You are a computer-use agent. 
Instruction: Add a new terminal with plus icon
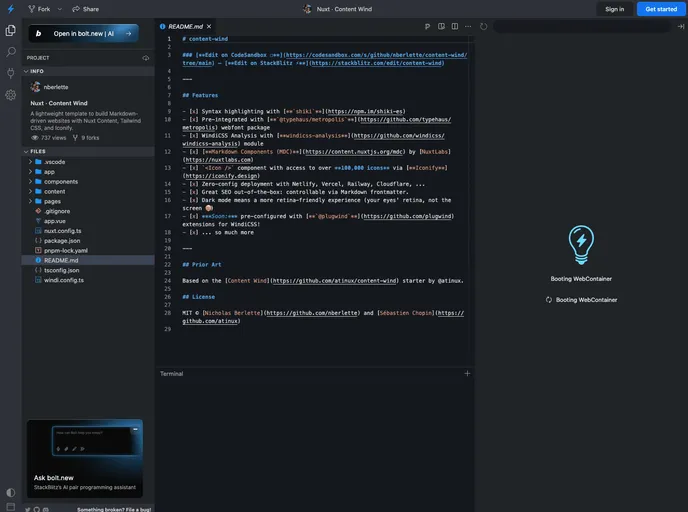pos(467,373)
